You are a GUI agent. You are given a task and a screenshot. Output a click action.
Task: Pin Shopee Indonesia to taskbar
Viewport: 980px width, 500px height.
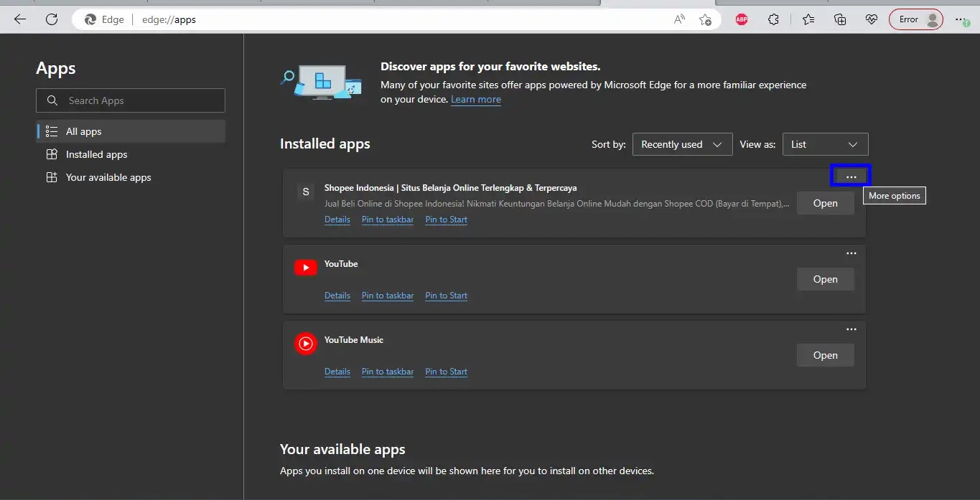pyautogui.click(x=388, y=220)
